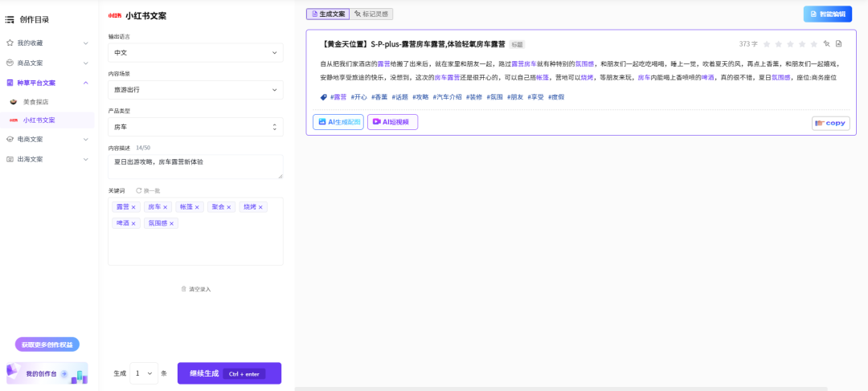Click the tag icon before the hashtags
The width and height of the screenshot is (868, 391).
(324, 97)
